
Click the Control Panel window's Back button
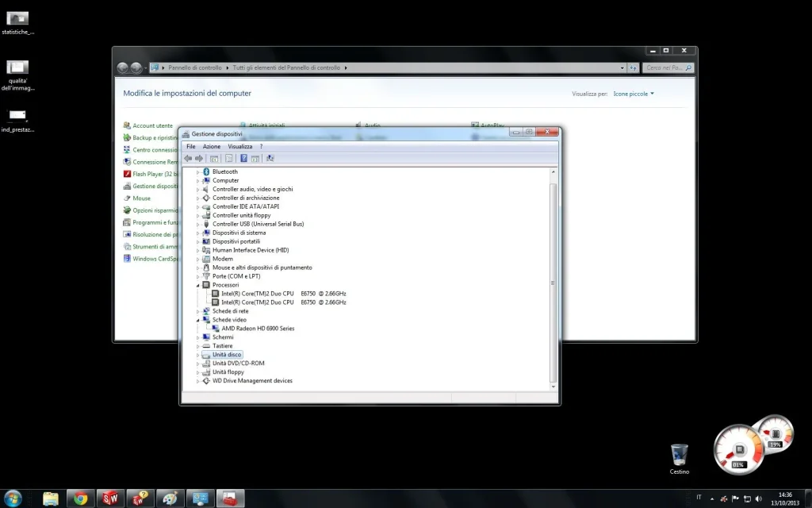coord(122,67)
